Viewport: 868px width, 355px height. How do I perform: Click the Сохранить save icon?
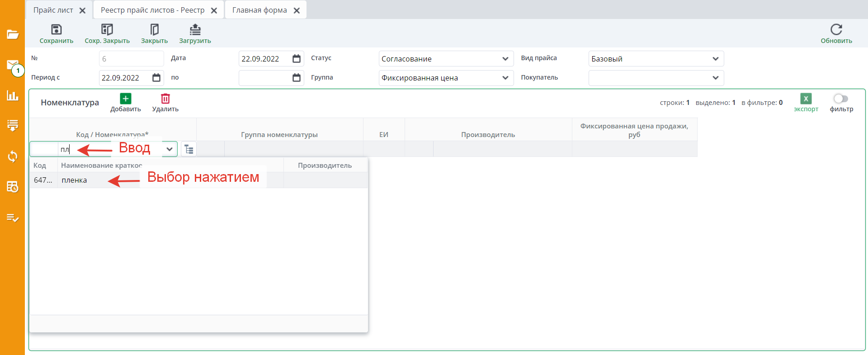[x=56, y=30]
